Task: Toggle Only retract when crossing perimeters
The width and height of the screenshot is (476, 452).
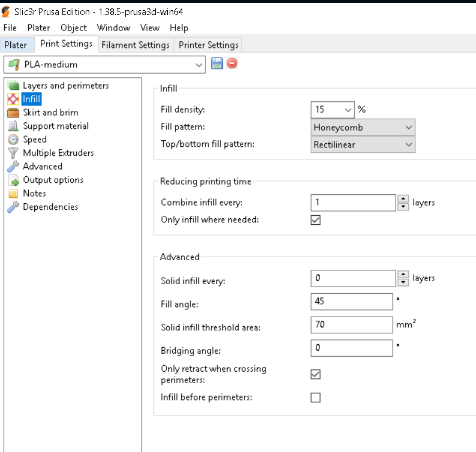Action: tap(315, 374)
